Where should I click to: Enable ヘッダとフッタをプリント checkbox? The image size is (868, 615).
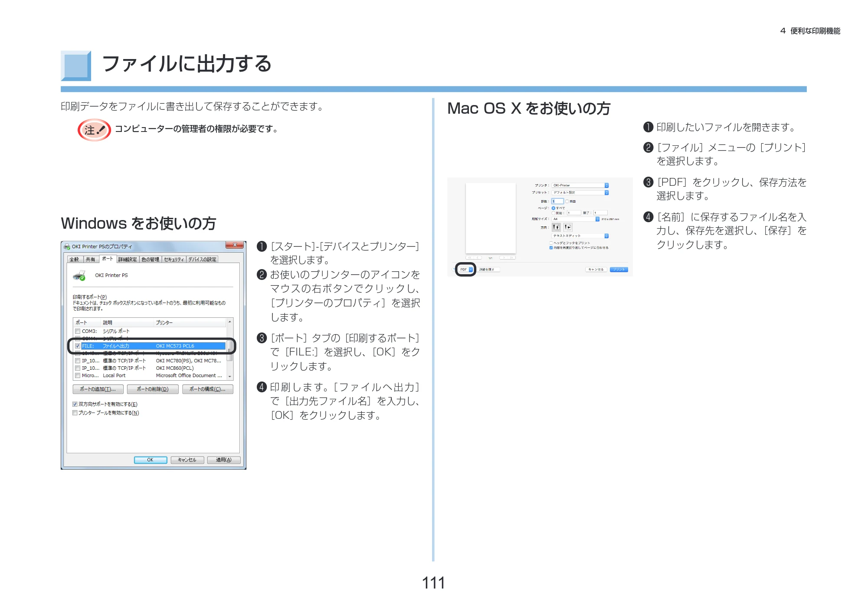tap(551, 243)
